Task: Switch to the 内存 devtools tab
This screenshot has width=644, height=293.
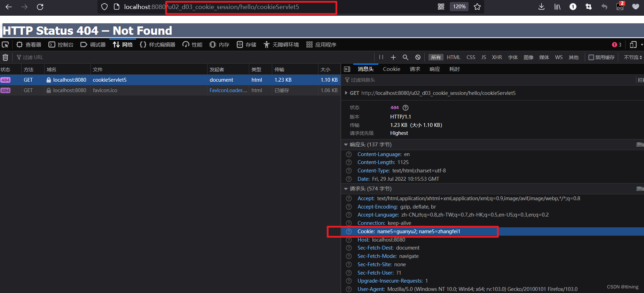Action: coord(219,44)
